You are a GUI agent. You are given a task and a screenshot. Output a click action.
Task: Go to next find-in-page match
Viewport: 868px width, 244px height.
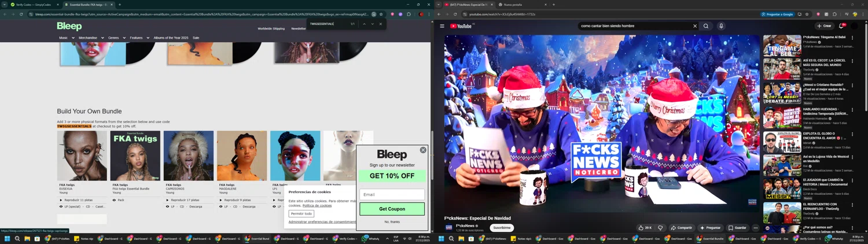(372, 24)
